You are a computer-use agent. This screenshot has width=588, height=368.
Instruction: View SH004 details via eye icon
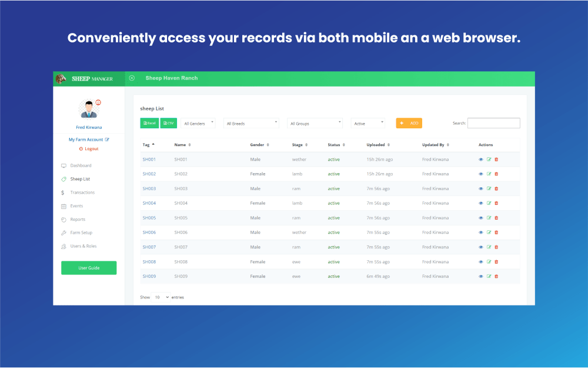click(481, 203)
